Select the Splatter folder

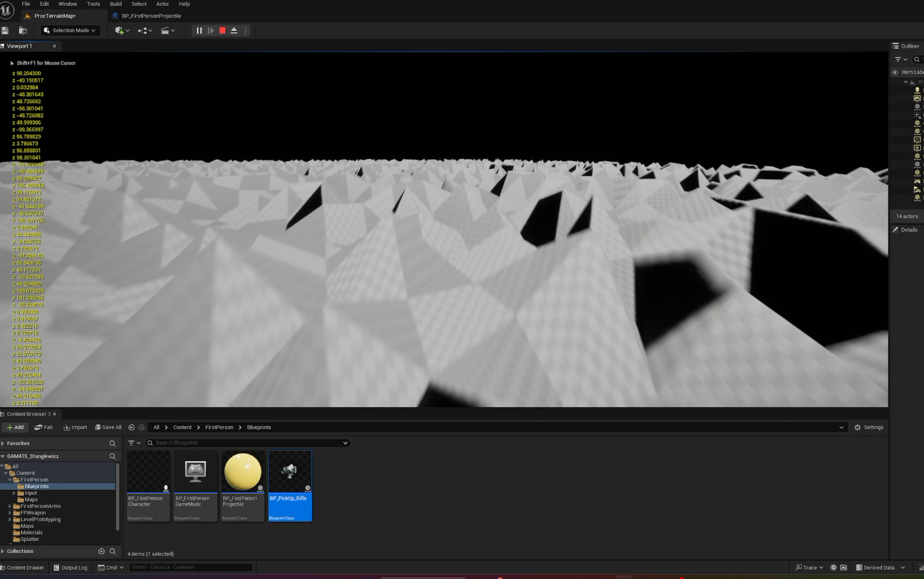29,539
